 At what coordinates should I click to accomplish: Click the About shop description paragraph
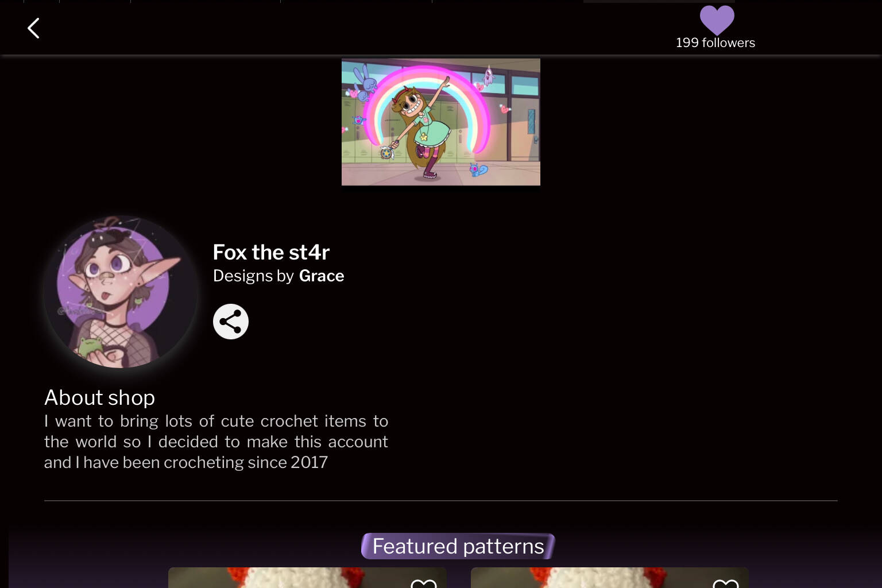(216, 442)
